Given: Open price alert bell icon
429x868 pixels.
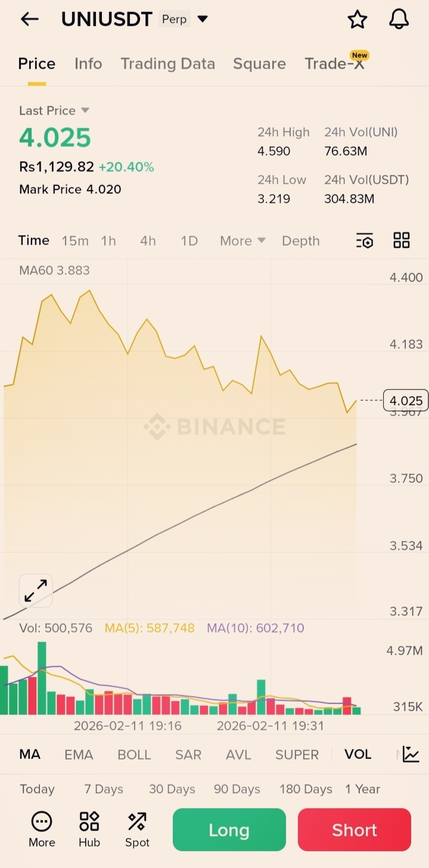Looking at the screenshot, I should 399,19.
